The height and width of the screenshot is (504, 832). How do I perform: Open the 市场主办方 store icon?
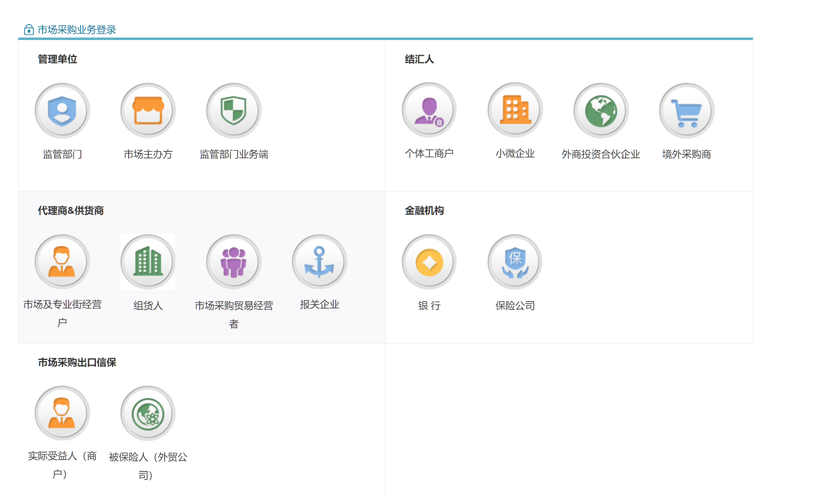tap(148, 111)
